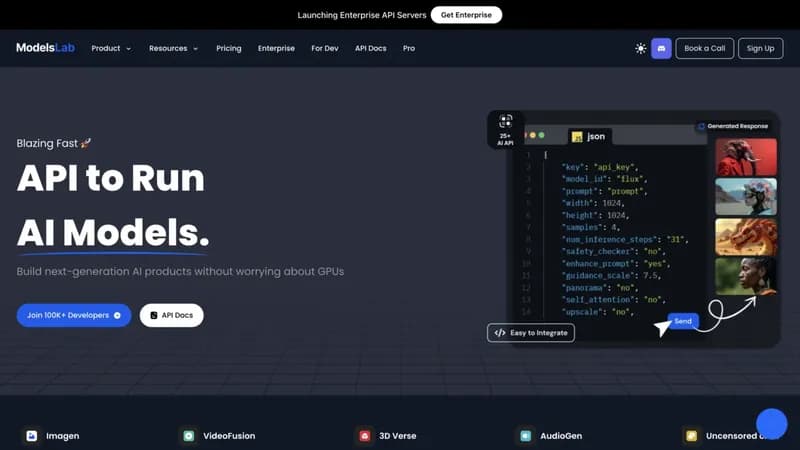Open API Docs white hero button

pyautogui.click(x=171, y=315)
